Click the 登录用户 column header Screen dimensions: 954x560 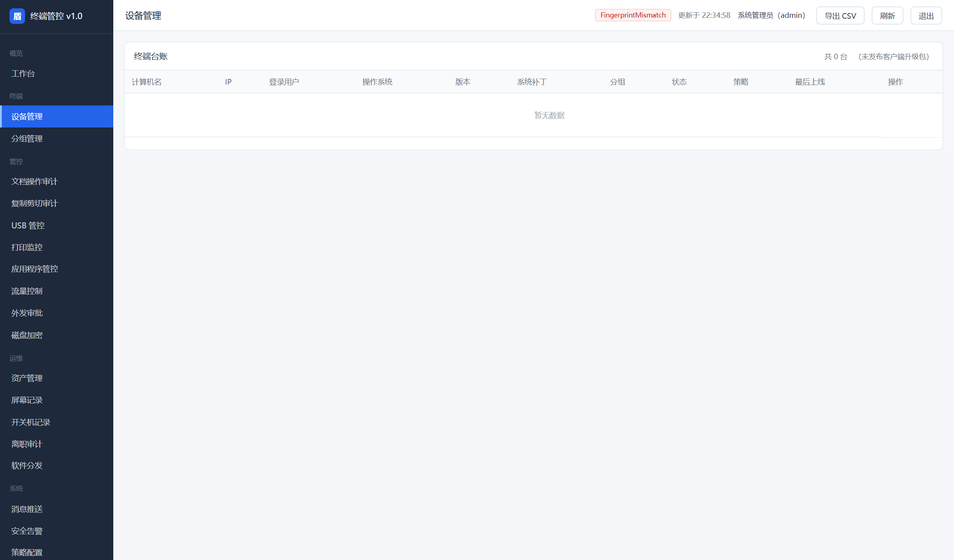coord(284,82)
